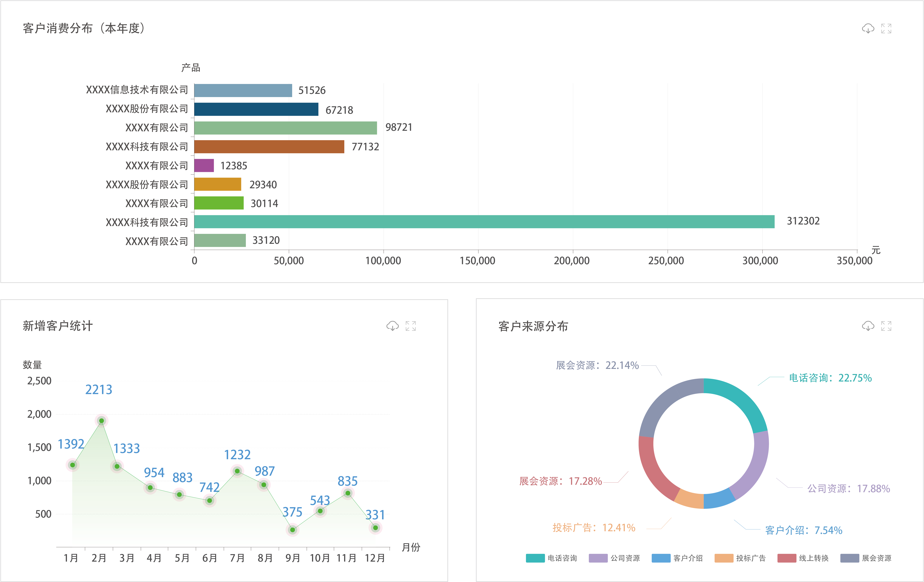This screenshot has width=924, height=582.
Task: Expand consumption distribution chart to fullscreen
Action: [886, 28]
